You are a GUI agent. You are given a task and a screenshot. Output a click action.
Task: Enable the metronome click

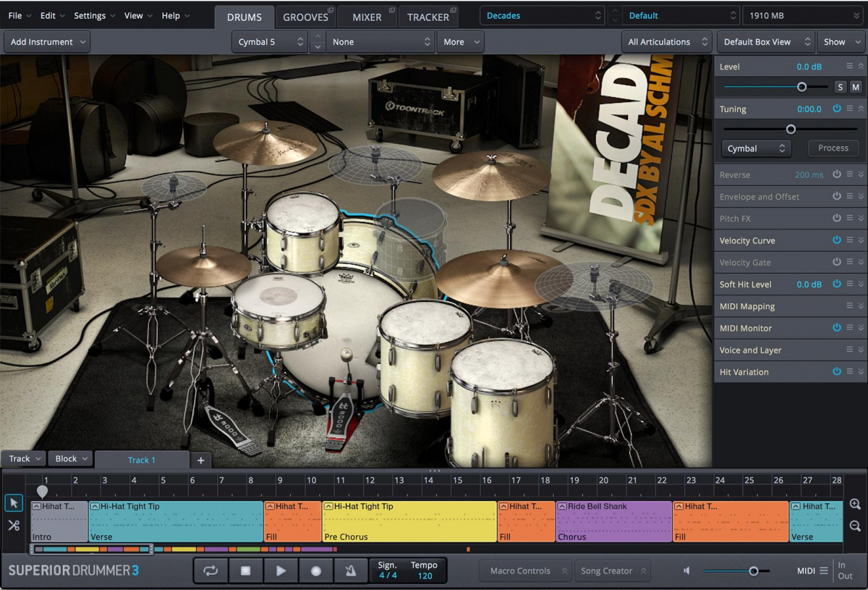350,570
